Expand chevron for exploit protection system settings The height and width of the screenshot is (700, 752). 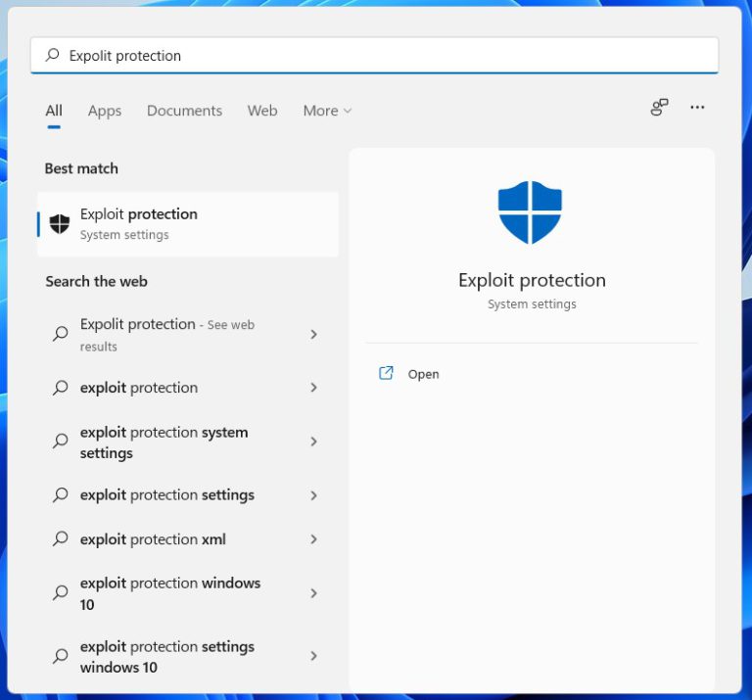313,442
